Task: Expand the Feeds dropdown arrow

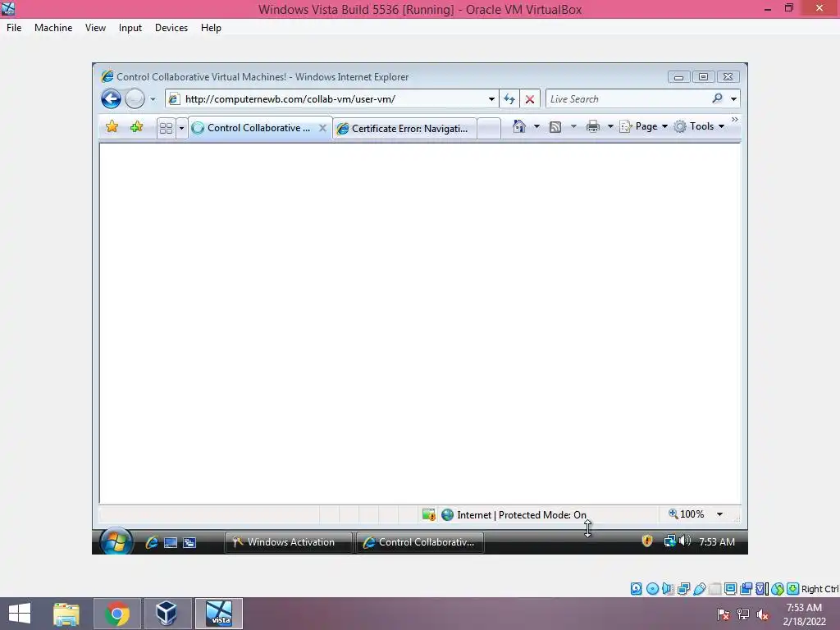Action: [573, 126]
